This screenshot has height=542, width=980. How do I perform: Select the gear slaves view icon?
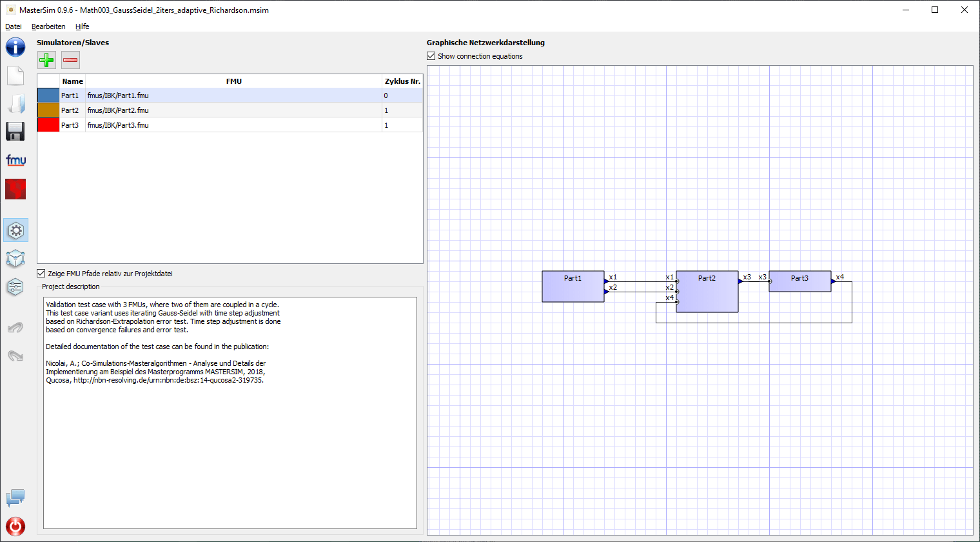15,230
